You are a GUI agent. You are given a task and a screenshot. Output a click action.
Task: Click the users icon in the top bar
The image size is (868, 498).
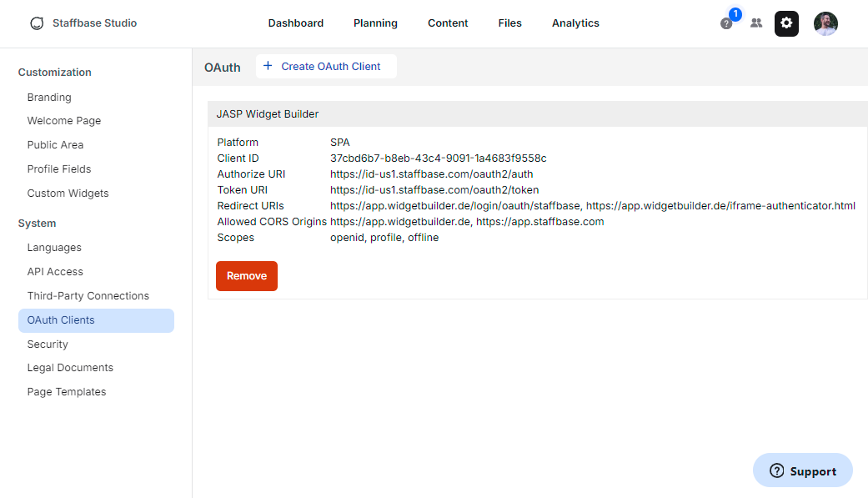point(756,23)
